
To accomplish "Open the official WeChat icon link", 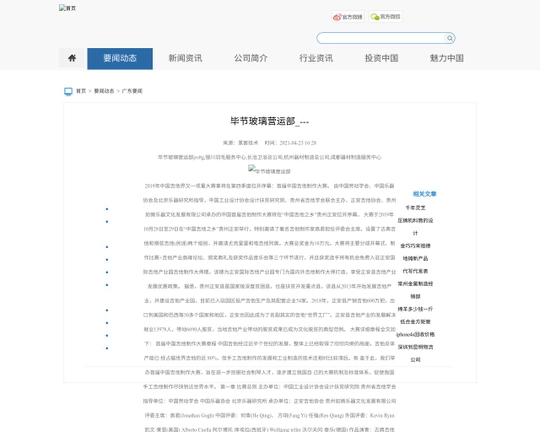I will pyautogui.click(x=386, y=17).
